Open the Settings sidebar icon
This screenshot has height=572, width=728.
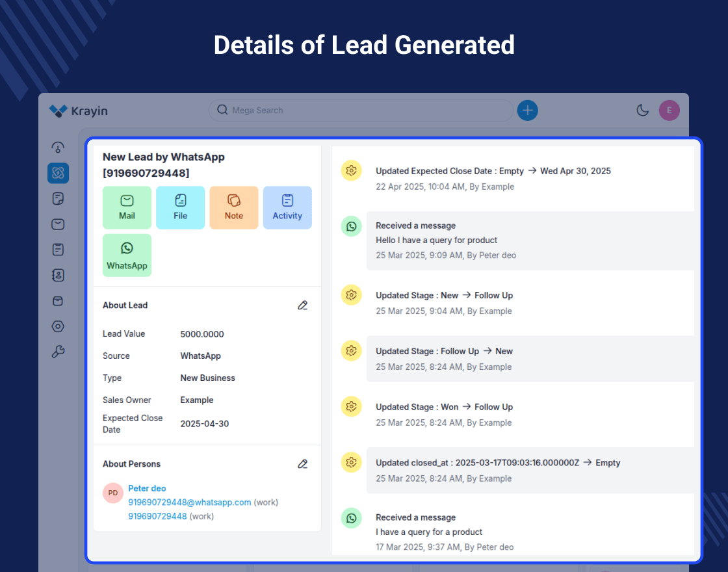click(58, 326)
